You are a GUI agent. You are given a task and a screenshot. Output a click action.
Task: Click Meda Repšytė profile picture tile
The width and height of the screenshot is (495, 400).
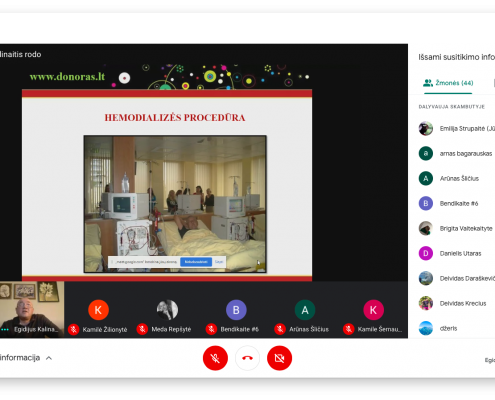(x=167, y=310)
